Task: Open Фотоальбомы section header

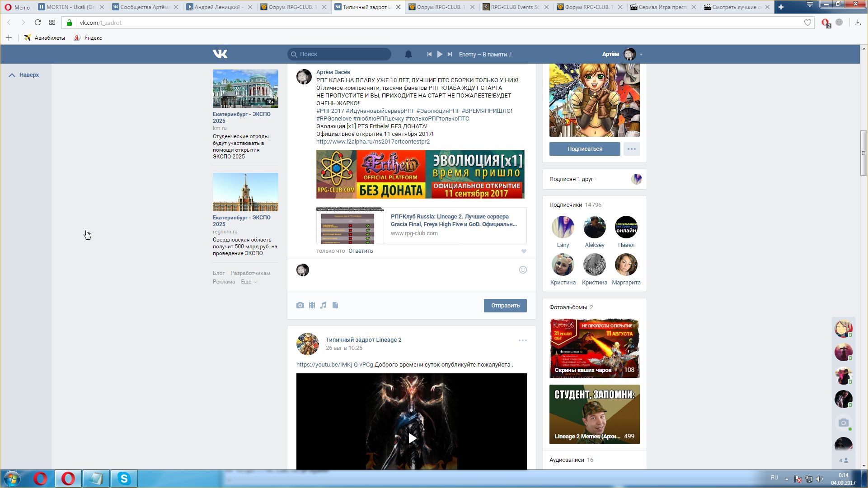Action: point(571,307)
